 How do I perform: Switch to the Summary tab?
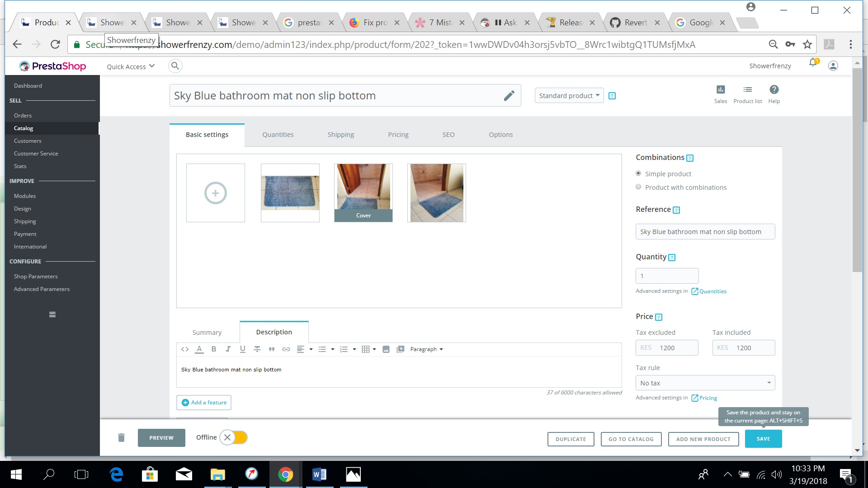point(207,333)
